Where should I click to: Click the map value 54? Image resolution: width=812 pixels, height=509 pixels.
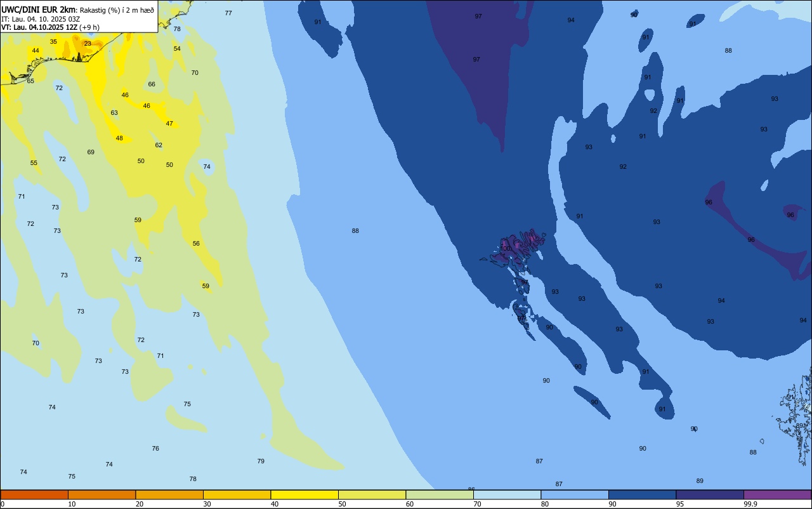click(177, 49)
